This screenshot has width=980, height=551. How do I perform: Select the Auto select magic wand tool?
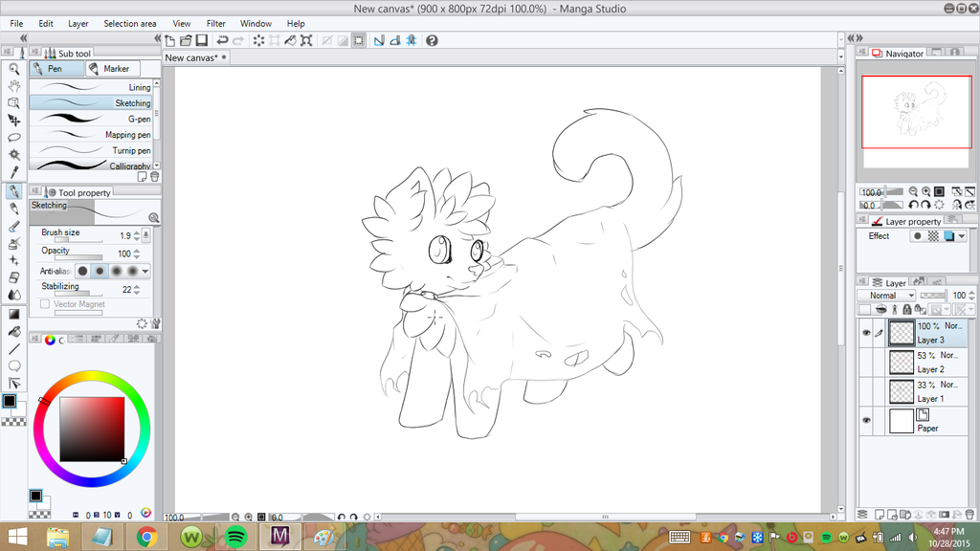13,154
